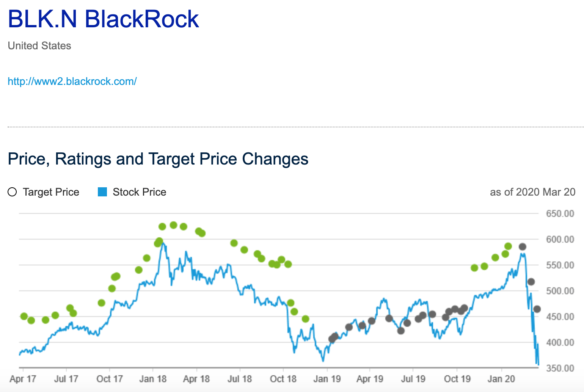Image resolution: width=584 pixels, height=392 pixels.
Task: Click the 650.00 y-axis label
Action: 560,214
